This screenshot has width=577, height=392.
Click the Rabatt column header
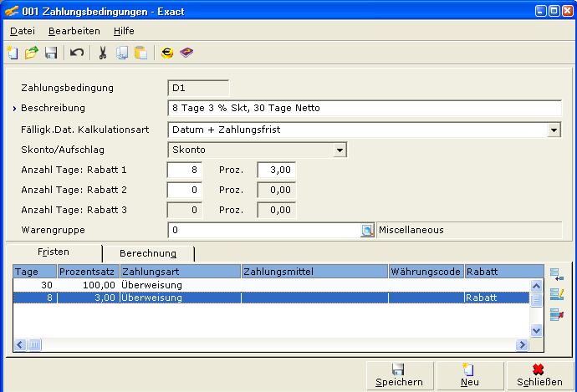point(504,272)
